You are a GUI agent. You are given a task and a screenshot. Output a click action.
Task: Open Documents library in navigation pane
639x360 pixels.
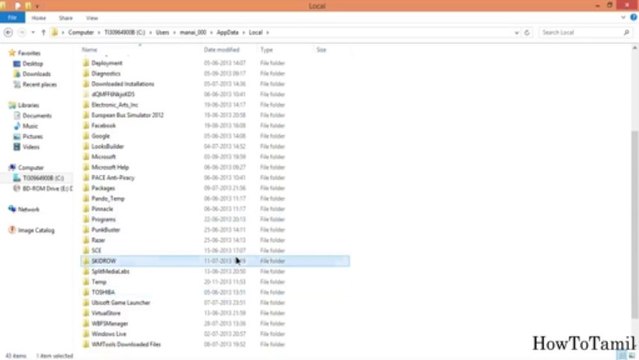[37, 116]
